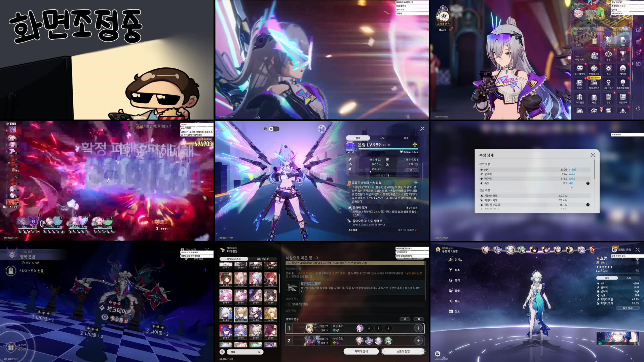Select 속성 tab in 효광 panel
The height and width of the screenshot is (362, 644).
click(x=607, y=278)
